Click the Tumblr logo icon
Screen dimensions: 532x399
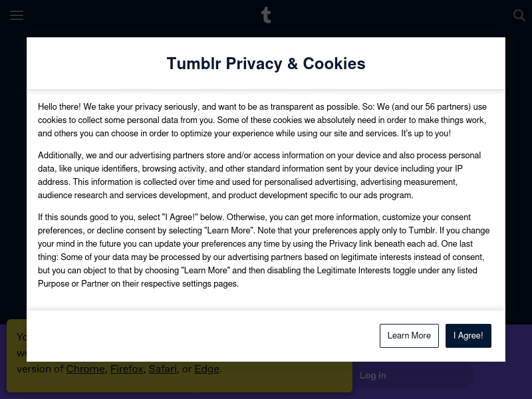pyautogui.click(x=266, y=15)
